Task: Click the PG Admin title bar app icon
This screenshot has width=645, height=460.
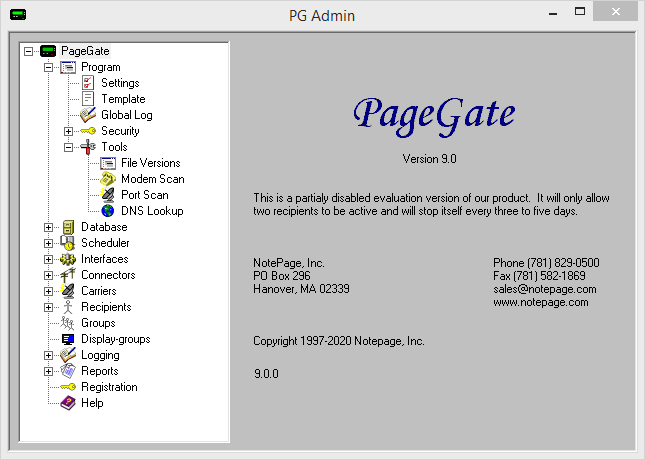Action: (18, 15)
